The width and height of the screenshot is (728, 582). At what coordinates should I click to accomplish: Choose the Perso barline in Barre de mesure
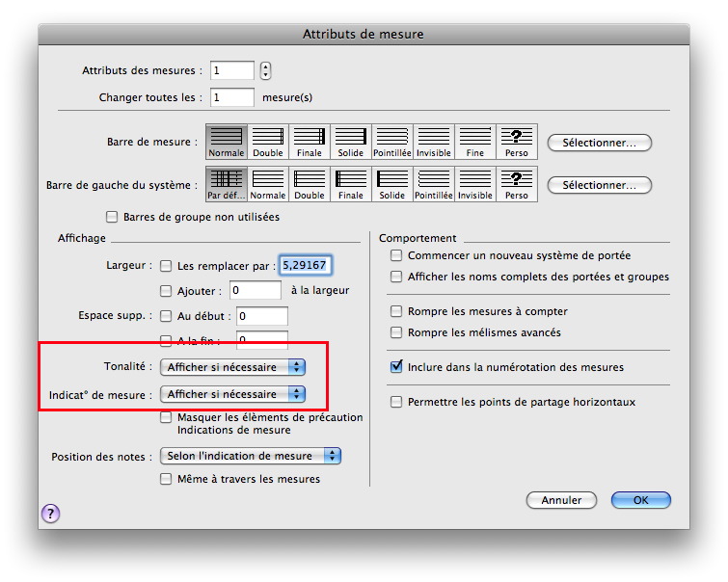[x=517, y=142]
